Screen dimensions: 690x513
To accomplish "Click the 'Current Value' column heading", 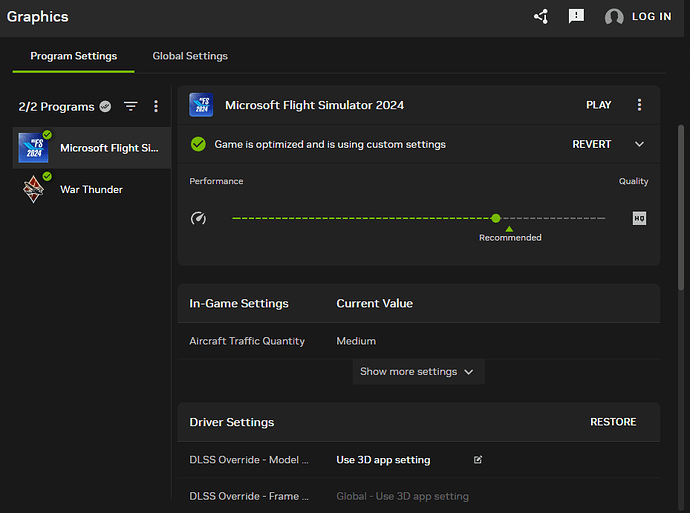I will tap(374, 304).
